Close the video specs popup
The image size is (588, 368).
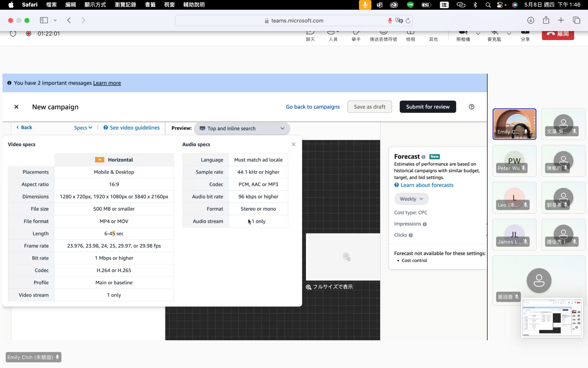293,144
